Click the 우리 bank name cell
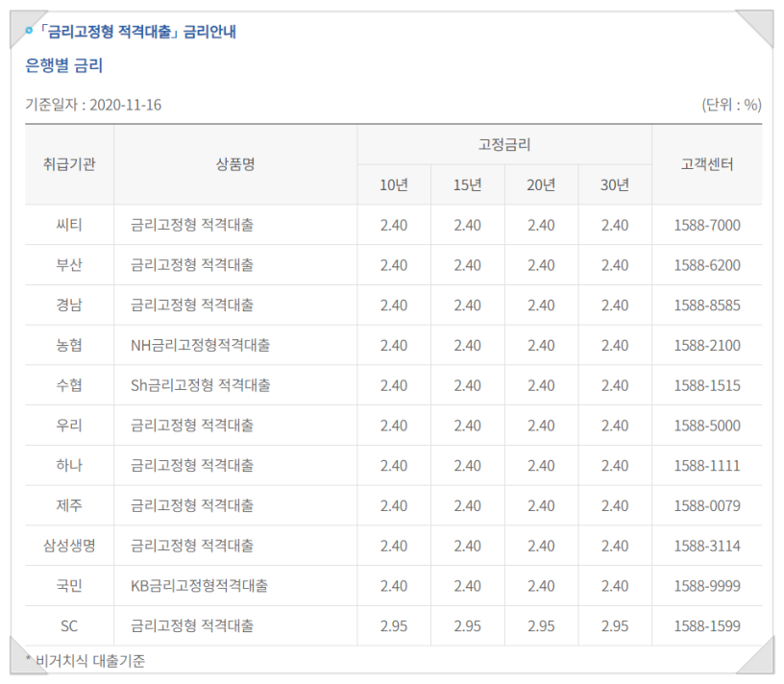Image resolution: width=784 pixels, height=684 pixels. coord(69,426)
